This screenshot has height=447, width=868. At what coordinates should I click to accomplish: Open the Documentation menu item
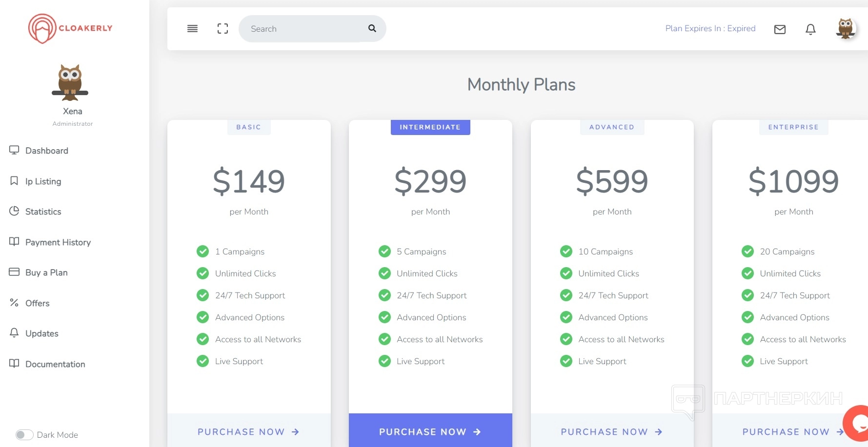[x=55, y=364]
